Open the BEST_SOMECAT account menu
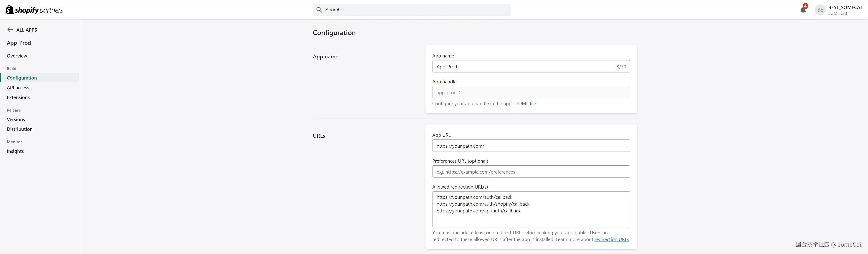 [x=845, y=10]
